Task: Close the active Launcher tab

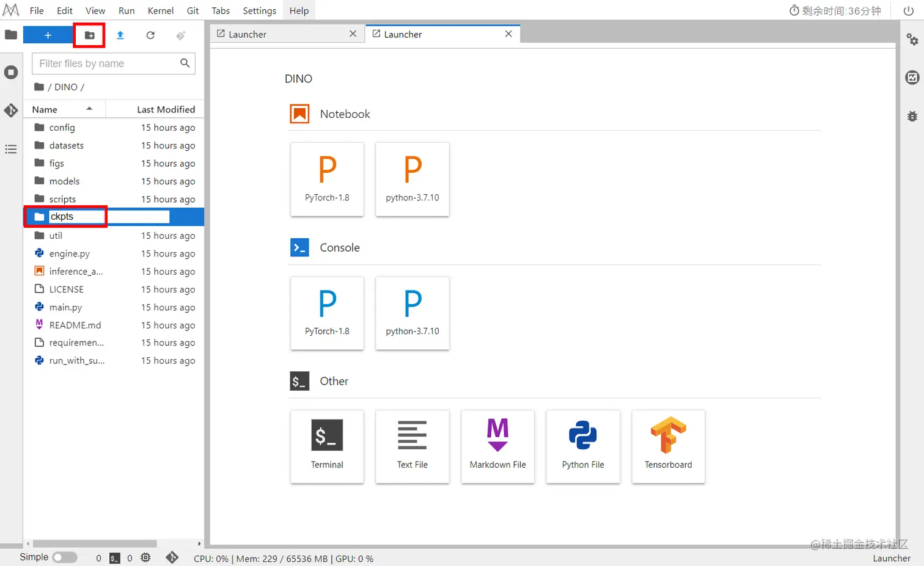Action: (508, 34)
